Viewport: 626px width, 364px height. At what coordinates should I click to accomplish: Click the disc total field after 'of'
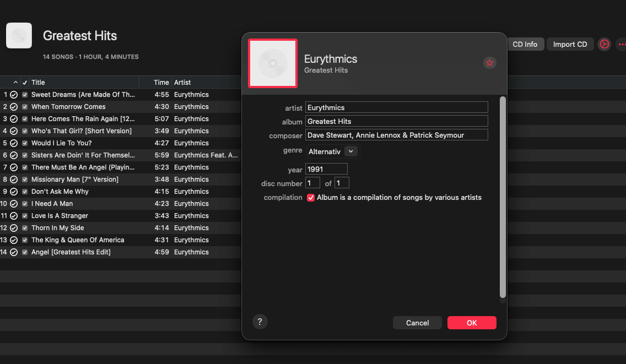pyautogui.click(x=342, y=183)
